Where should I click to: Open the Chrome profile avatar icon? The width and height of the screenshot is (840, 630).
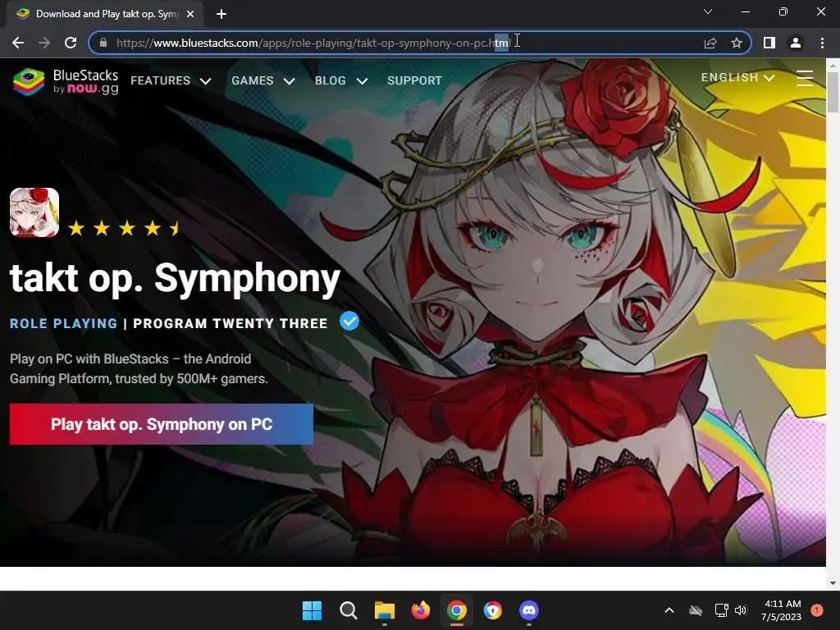[796, 43]
